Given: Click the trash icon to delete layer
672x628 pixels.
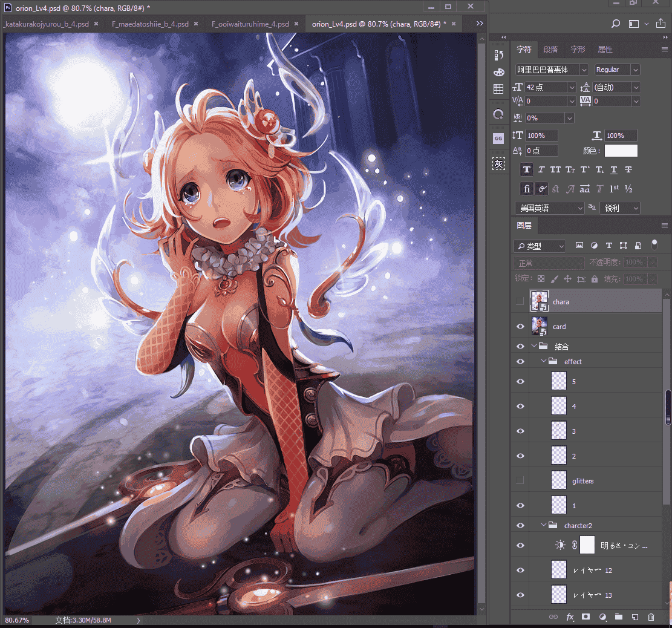Looking at the screenshot, I should 651,617.
